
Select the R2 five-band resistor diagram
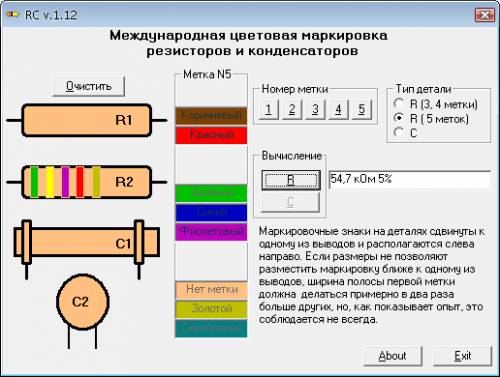87,182
